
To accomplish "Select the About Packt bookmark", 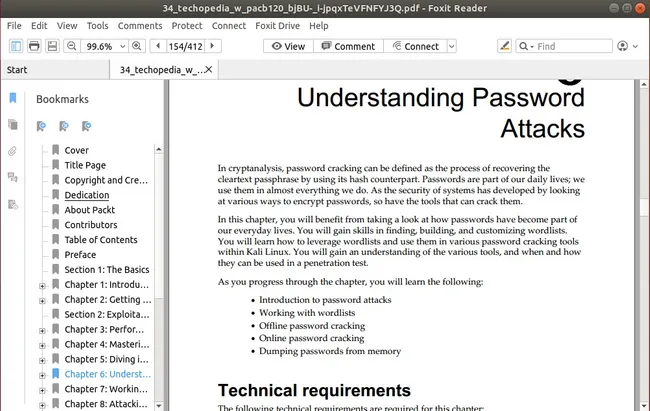I will click(x=90, y=210).
